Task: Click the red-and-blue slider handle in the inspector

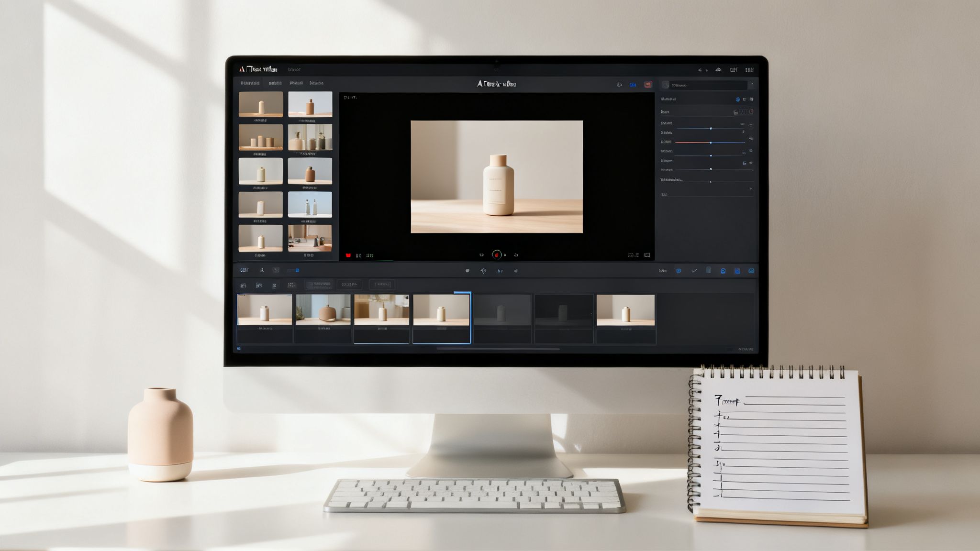Action: click(711, 143)
